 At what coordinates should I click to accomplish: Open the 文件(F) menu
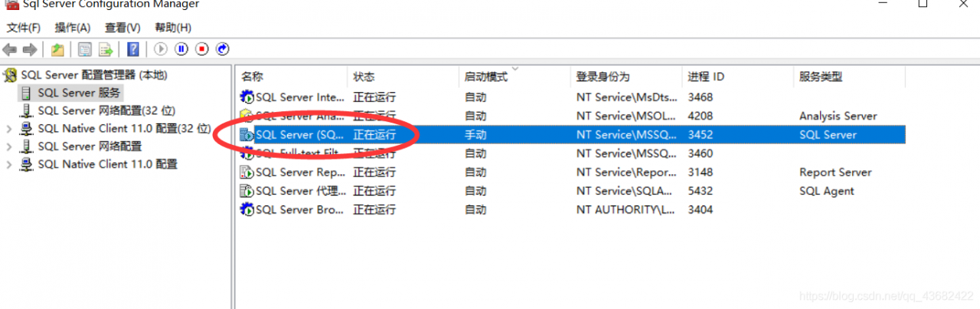(23, 28)
